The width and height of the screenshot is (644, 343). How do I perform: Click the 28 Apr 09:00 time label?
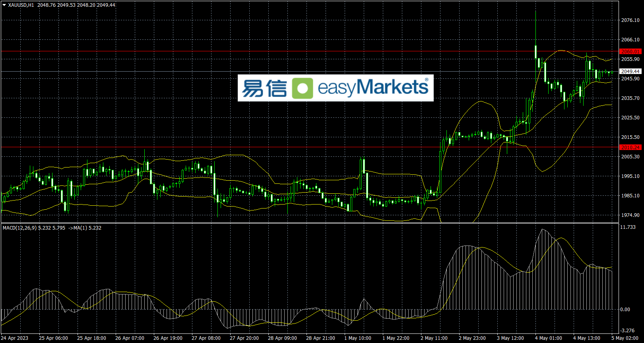(282, 338)
